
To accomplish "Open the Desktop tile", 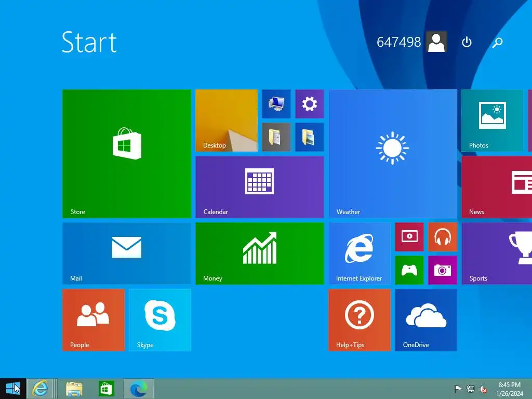I will (227, 120).
